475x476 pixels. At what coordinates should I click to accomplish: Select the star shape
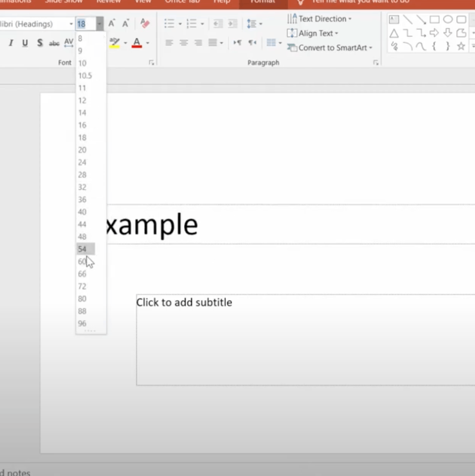(x=461, y=46)
